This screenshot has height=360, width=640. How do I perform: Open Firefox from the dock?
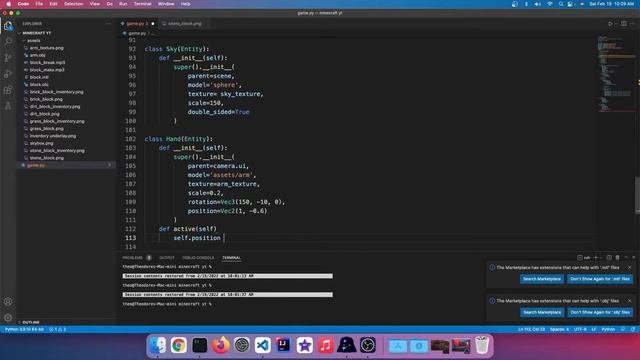[x=221, y=345]
